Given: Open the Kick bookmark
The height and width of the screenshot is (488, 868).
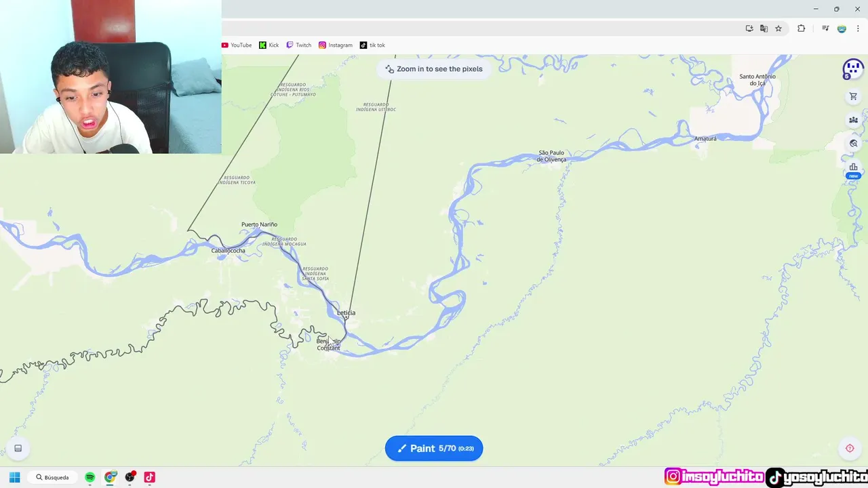Looking at the screenshot, I should coord(269,45).
